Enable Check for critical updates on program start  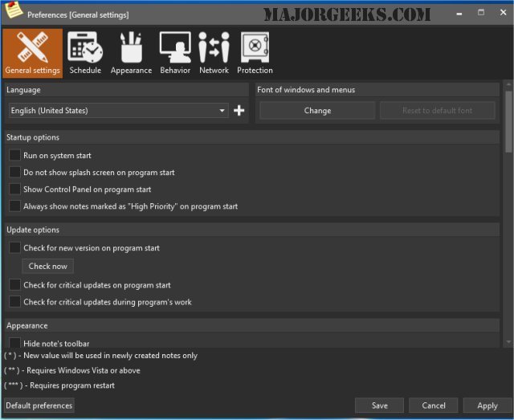coord(14,285)
